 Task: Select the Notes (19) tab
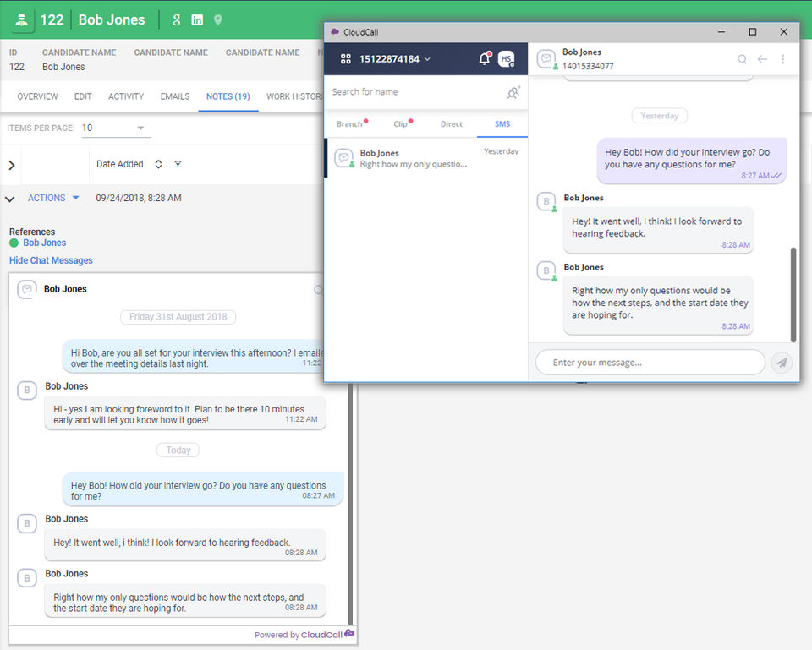pos(228,96)
